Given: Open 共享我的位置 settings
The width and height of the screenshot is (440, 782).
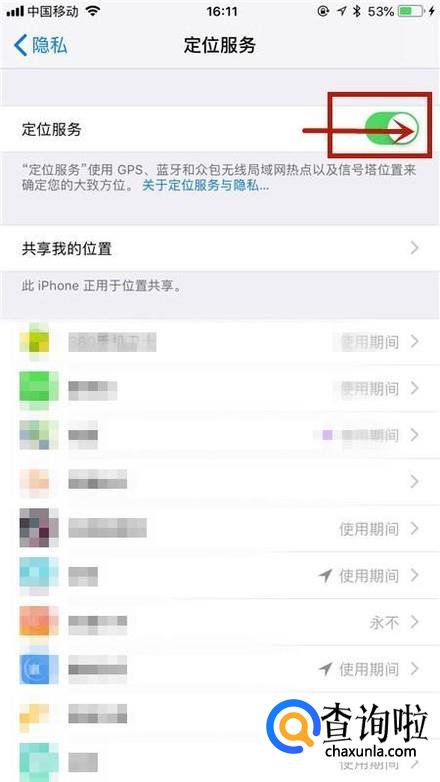Looking at the screenshot, I should pyautogui.click(x=220, y=248).
